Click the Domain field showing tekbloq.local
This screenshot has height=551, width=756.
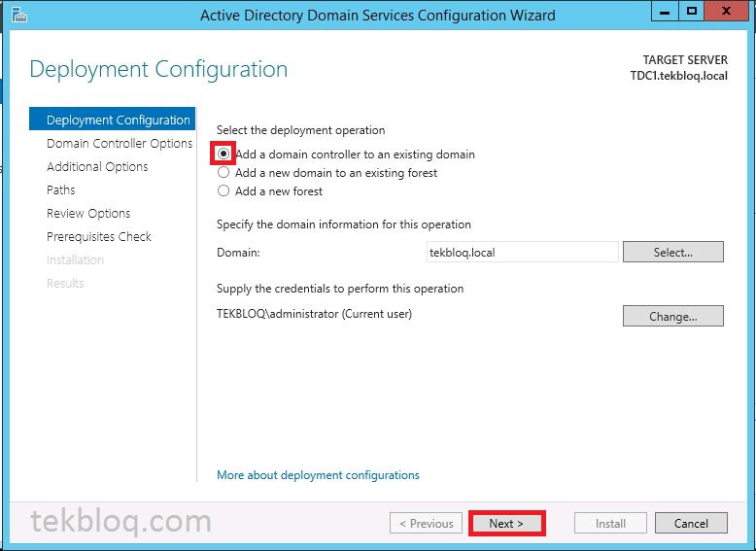click(523, 252)
